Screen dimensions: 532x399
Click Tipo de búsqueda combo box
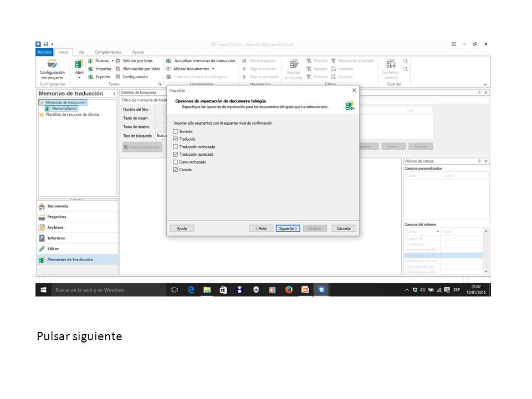point(161,136)
